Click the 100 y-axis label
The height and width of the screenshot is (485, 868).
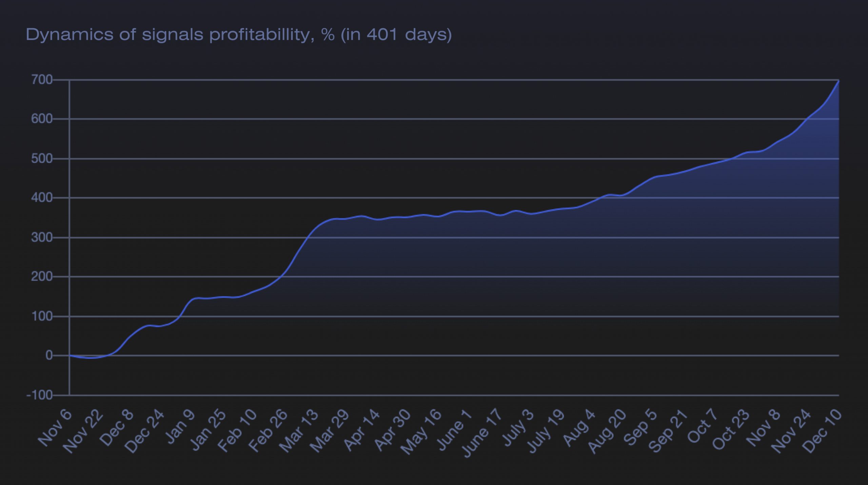pos(42,316)
